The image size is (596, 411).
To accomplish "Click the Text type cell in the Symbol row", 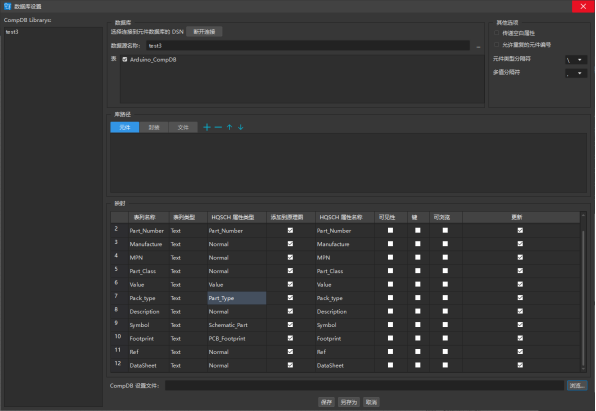I will point(188,325).
